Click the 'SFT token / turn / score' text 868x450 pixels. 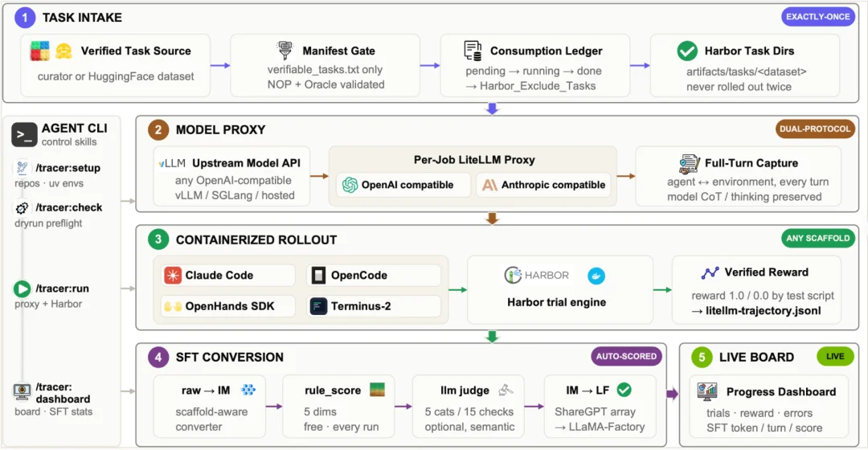[x=764, y=427]
